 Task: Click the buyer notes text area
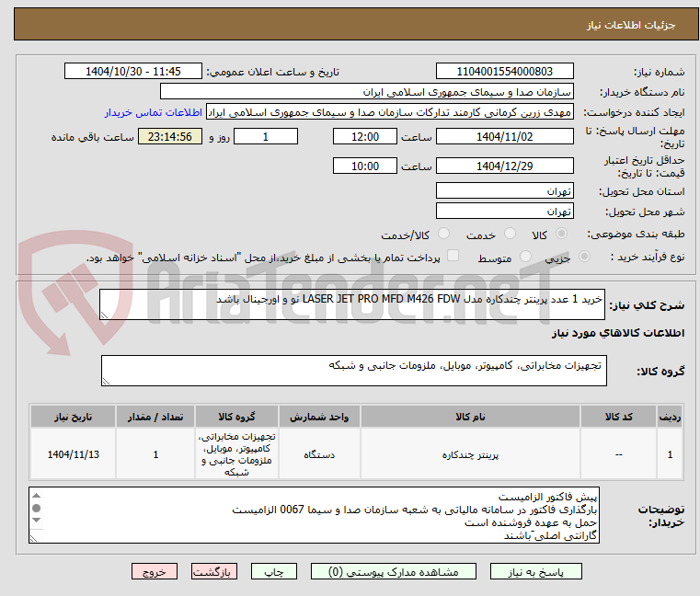314,515
